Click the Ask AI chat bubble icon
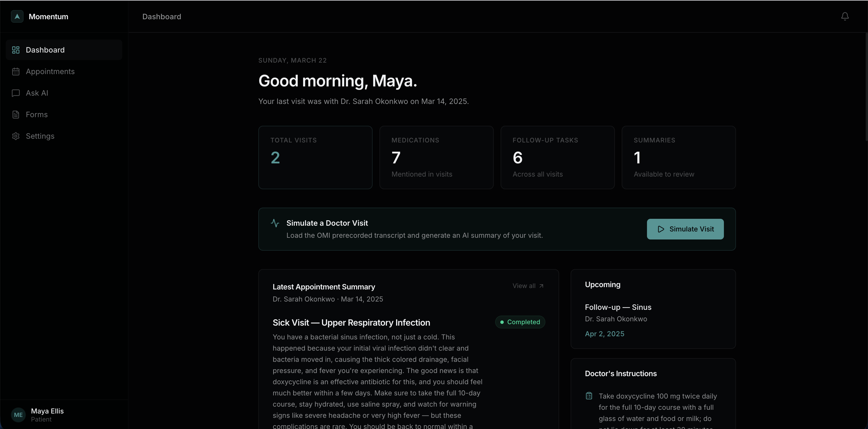868x429 pixels. (16, 93)
